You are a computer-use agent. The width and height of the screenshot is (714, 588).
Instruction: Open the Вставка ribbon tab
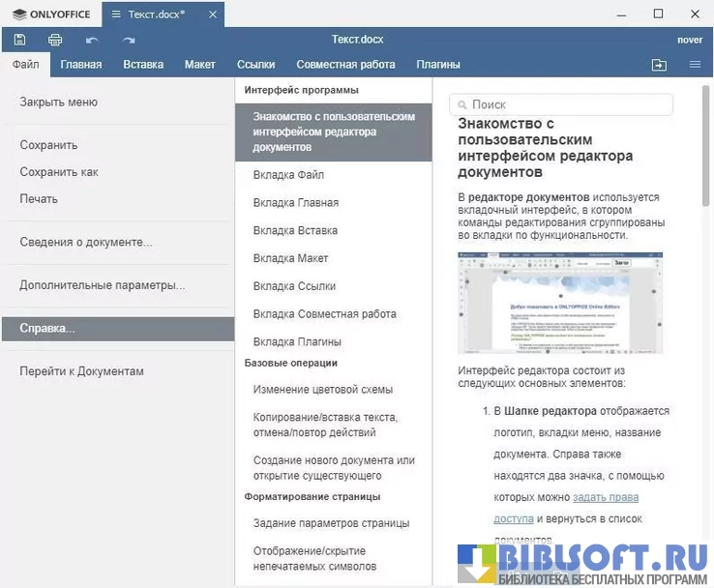(x=143, y=65)
